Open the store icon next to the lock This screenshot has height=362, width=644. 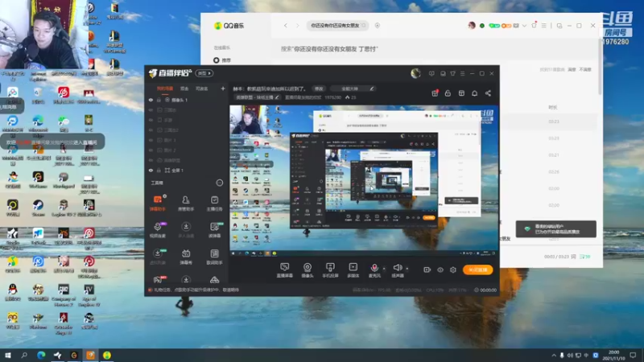coord(461,93)
